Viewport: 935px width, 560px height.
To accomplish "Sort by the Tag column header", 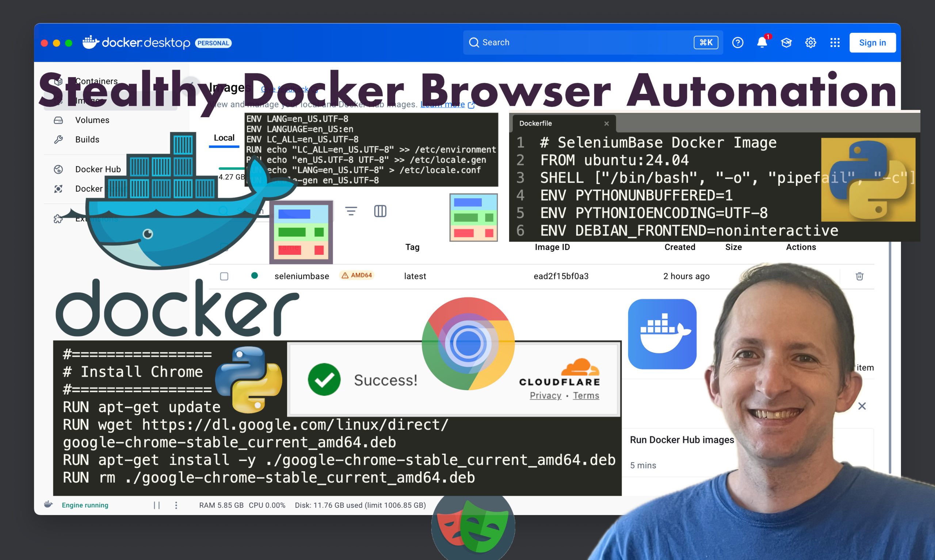I will click(412, 247).
